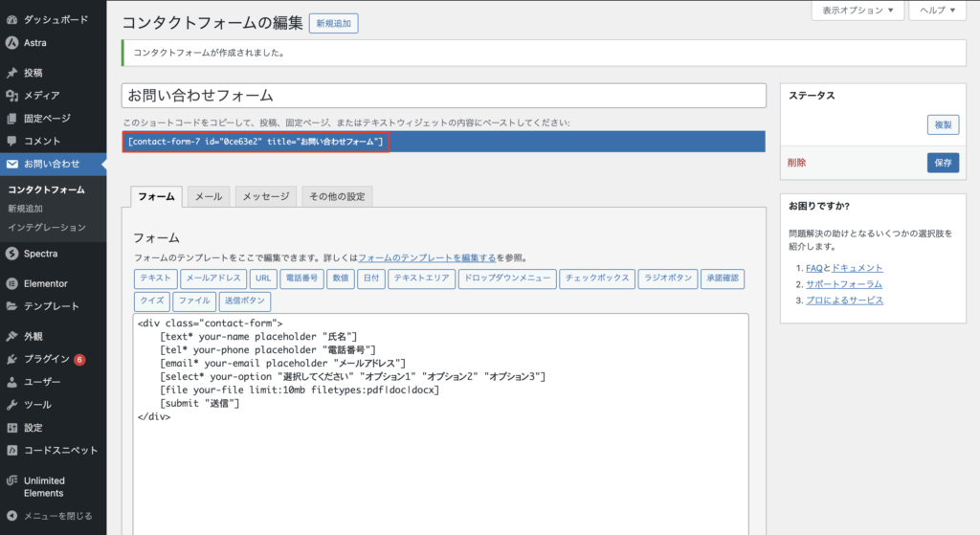Click the pin icon for 投稿
The height and width of the screenshot is (535, 980).
(x=11, y=73)
